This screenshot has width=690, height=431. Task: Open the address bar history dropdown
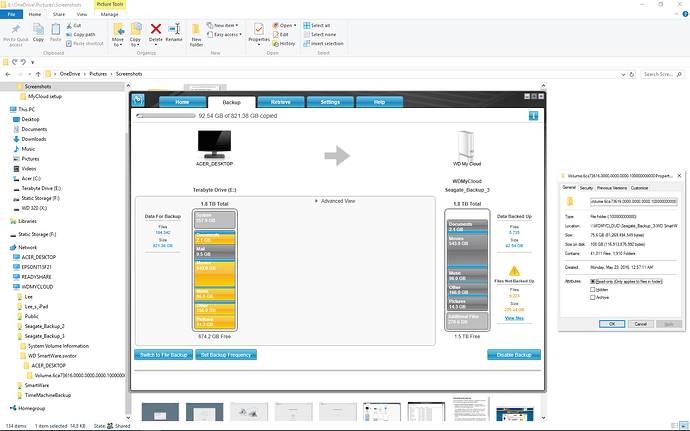623,74
